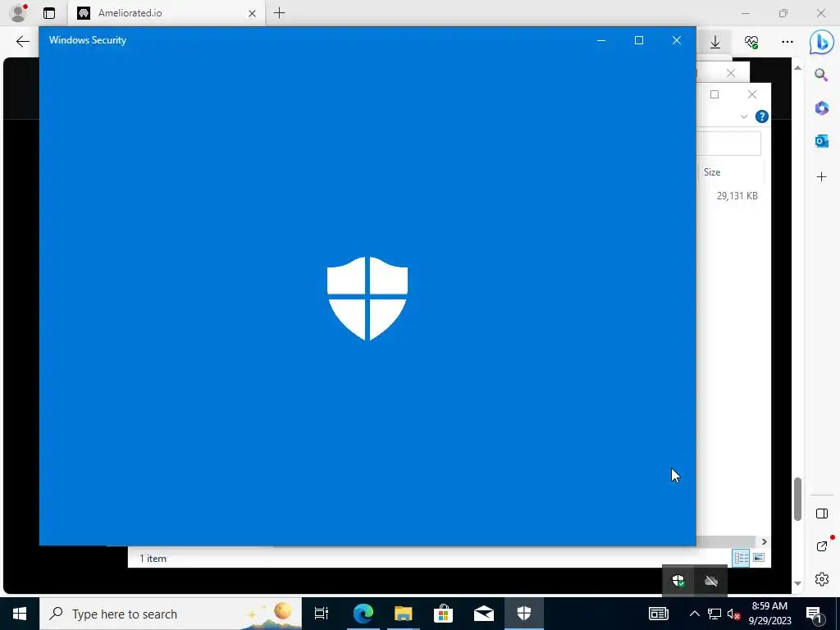The height and width of the screenshot is (630, 840).
Task: Open a new browser tab
Action: point(279,13)
